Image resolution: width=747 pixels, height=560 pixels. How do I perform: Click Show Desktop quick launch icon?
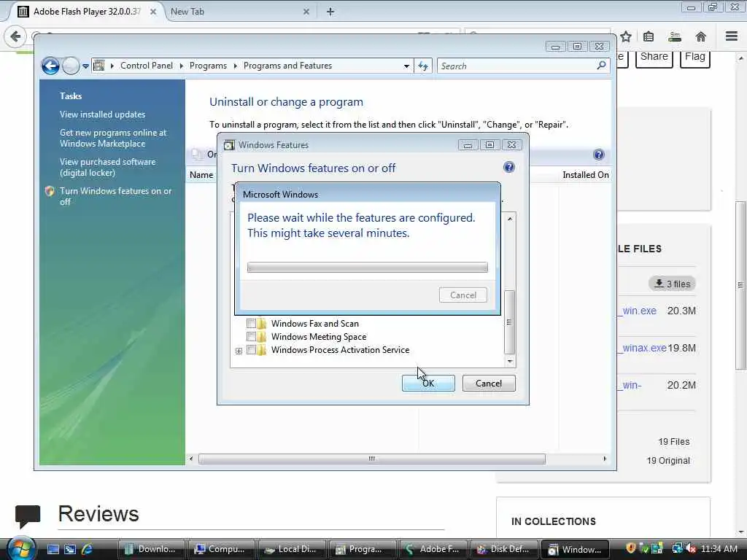[x=53, y=549]
